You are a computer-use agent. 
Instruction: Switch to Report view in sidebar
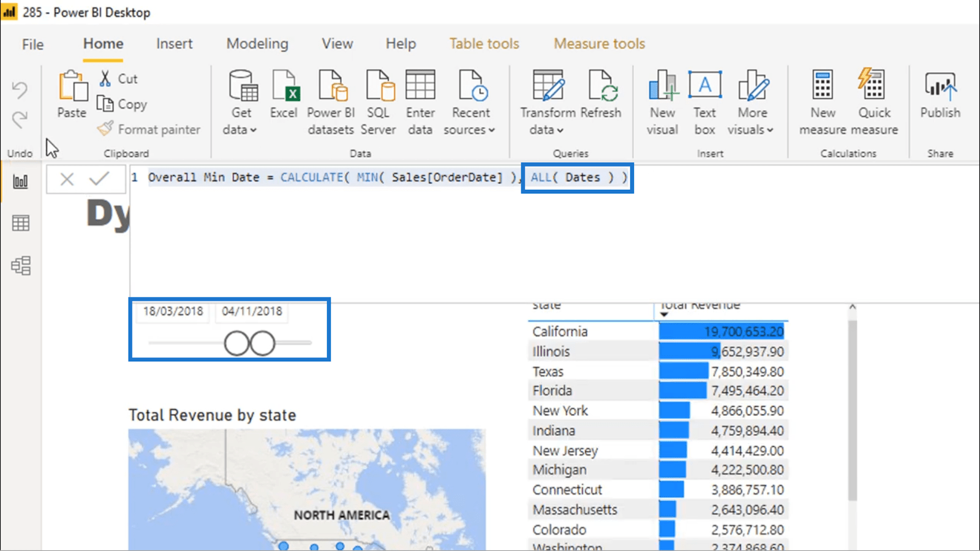click(x=21, y=181)
